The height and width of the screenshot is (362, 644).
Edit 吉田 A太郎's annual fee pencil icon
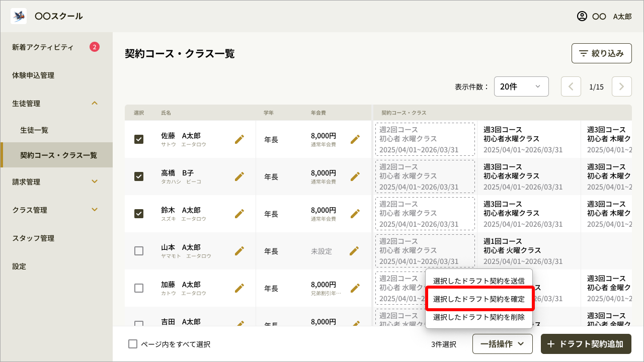coord(356,325)
